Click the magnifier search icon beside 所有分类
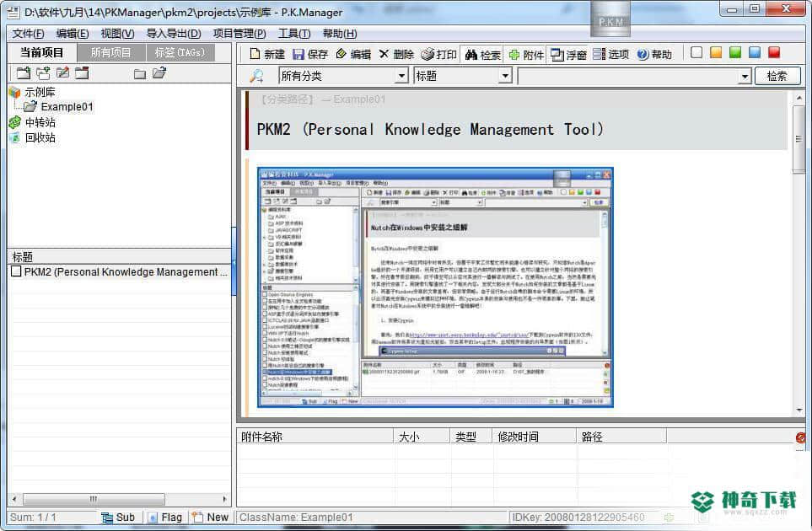 [257, 76]
